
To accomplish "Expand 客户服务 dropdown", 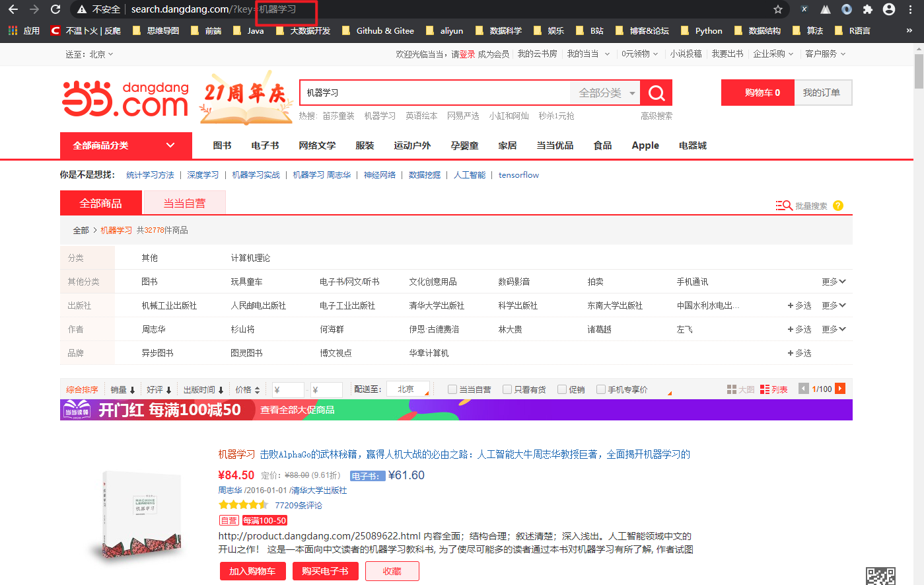I will coord(826,54).
